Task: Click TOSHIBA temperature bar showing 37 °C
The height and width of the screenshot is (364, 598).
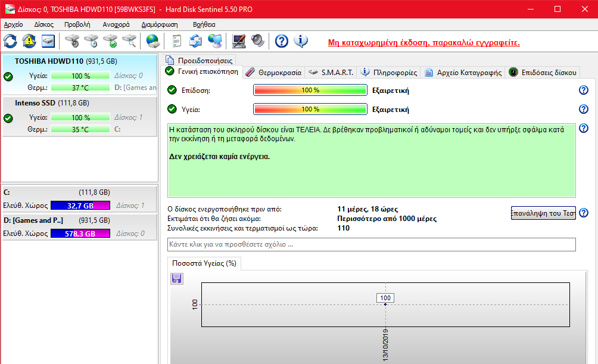Action: [x=80, y=88]
